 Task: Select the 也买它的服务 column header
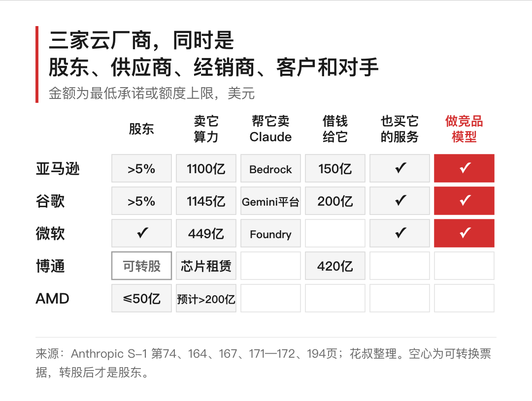399,129
